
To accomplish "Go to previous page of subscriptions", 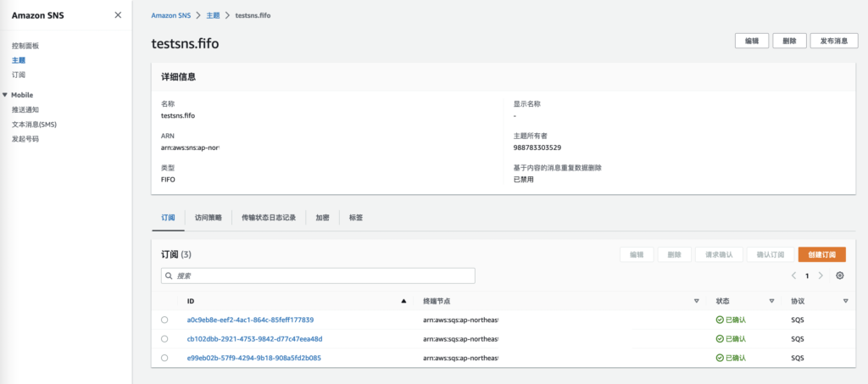I will pos(793,275).
